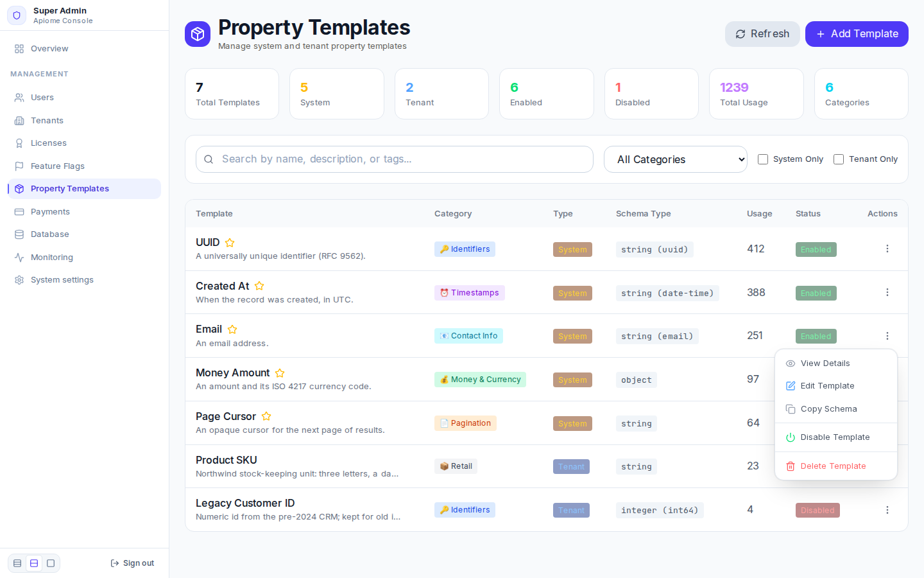Select the medium density layout icon
The image size is (924, 578).
tap(34, 563)
